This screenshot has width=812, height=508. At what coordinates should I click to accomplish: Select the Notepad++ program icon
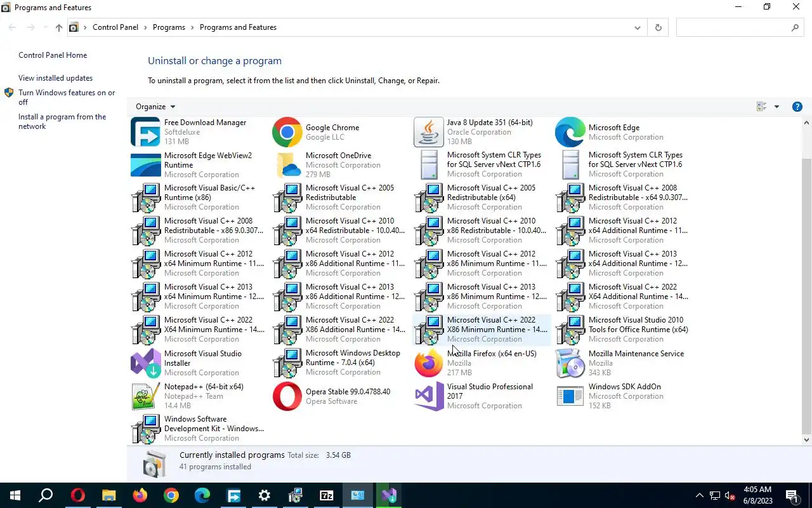click(x=145, y=396)
